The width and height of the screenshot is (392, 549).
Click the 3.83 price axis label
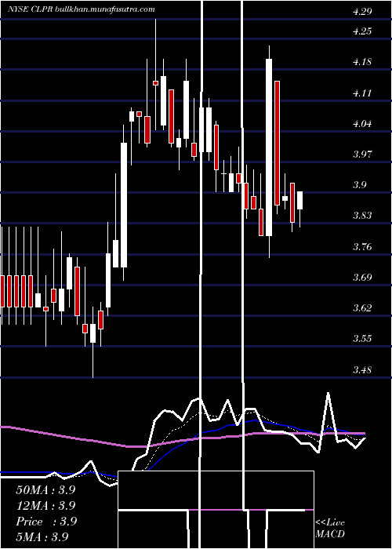click(x=362, y=216)
